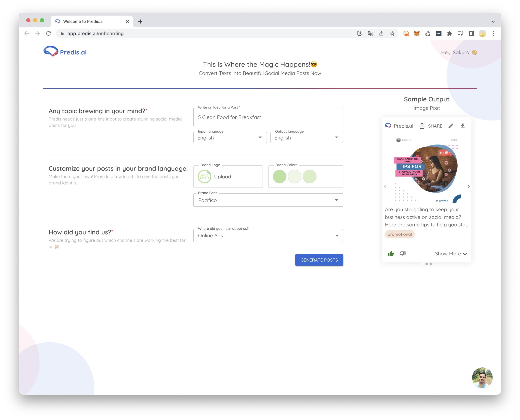Open 'Where did you hear about us' dropdown
The height and width of the screenshot is (420, 520).
click(x=268, y=236)
